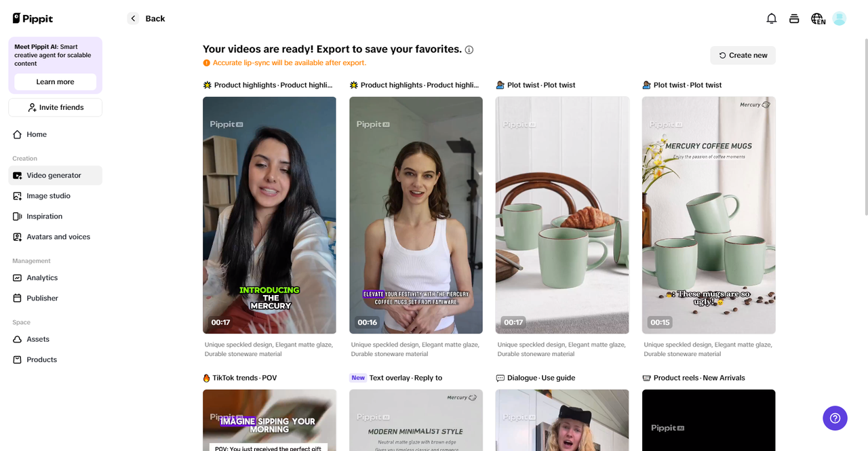The height and width of the screenshot is (451, 868).
Task: Click Invite friends button
Action: pyautogui.click(x=56, y=107)
